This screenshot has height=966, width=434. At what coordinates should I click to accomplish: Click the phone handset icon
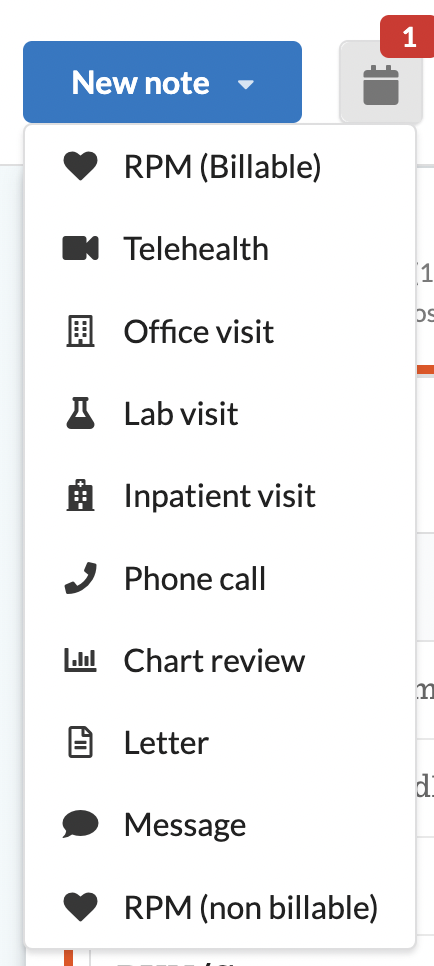[x=80, y=578]
